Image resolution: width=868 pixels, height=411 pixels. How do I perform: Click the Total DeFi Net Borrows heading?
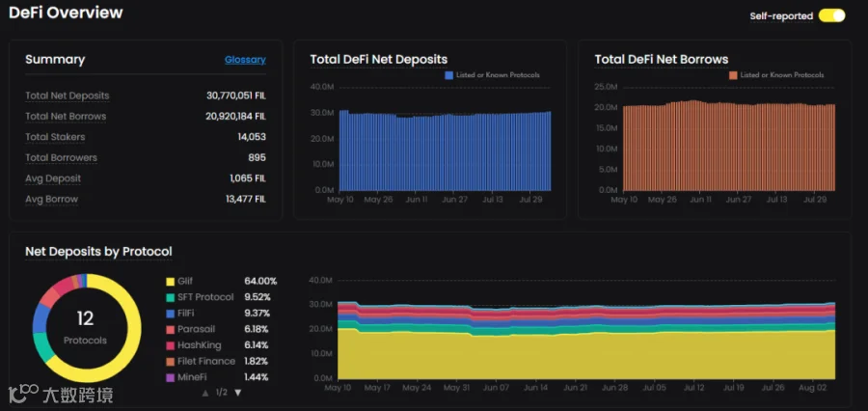[x=662, y=59]
